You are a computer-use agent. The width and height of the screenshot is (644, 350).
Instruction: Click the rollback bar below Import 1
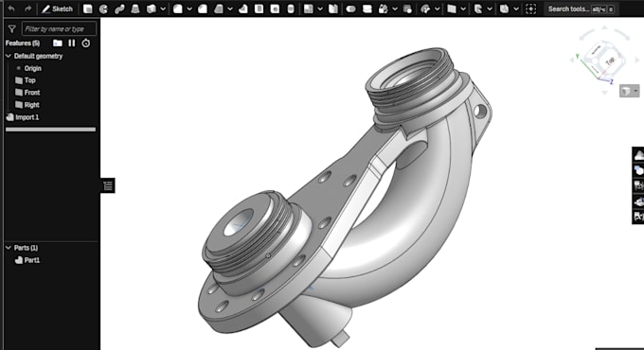(x=50, y=130)
